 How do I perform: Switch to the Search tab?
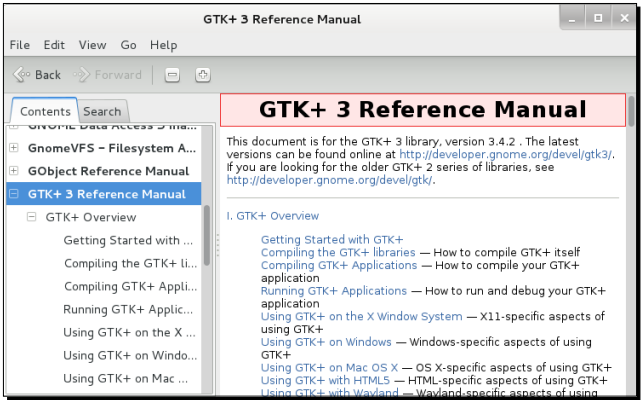tap(102, 112)
